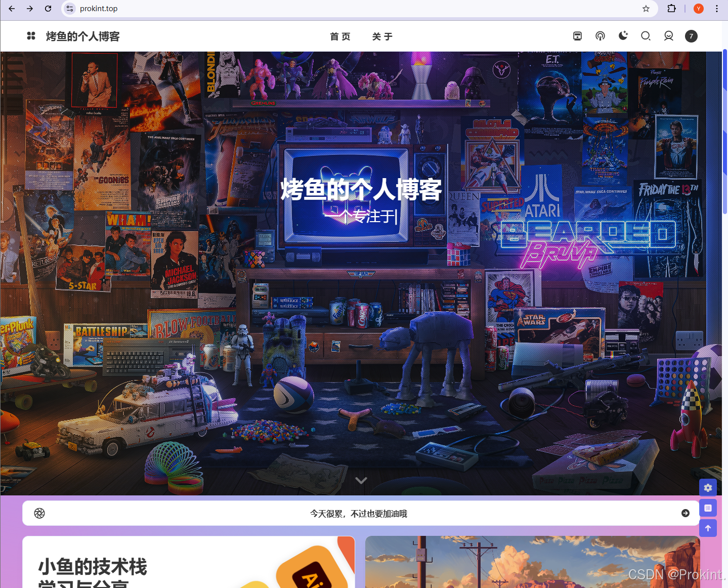The width and height of the screenshot is (728, 588).
Task: Click the basketball-like icon in the announcement bar
Action: (x=39, y=513)
